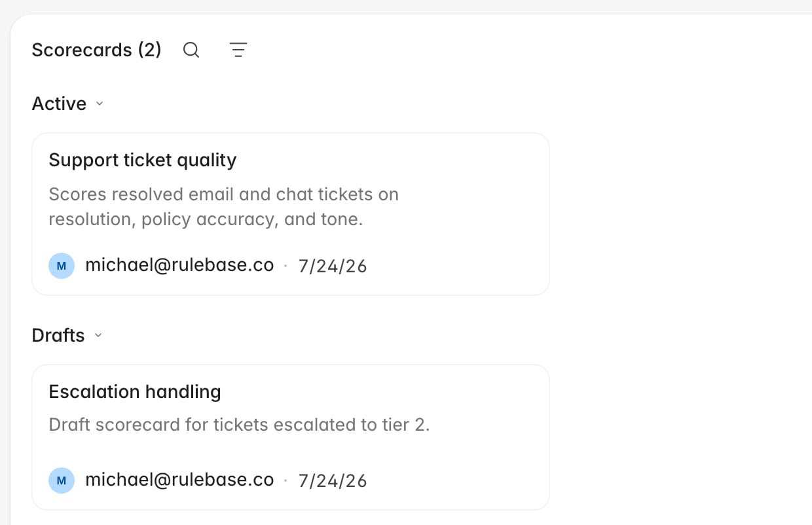Image resolution: width=812 pixels, height=525 pixels.
Task: Click the Escalation handling draft description text
Action: coord(240,425)
